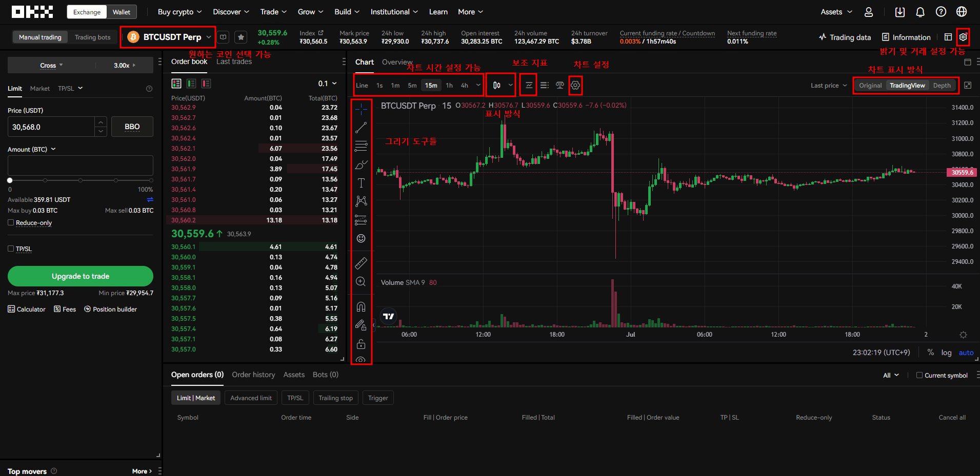Viewport: 980px width, 476px height.
Task: Switch to the Last trades tab
Action: pyautogui.click(x=234, y=62)
